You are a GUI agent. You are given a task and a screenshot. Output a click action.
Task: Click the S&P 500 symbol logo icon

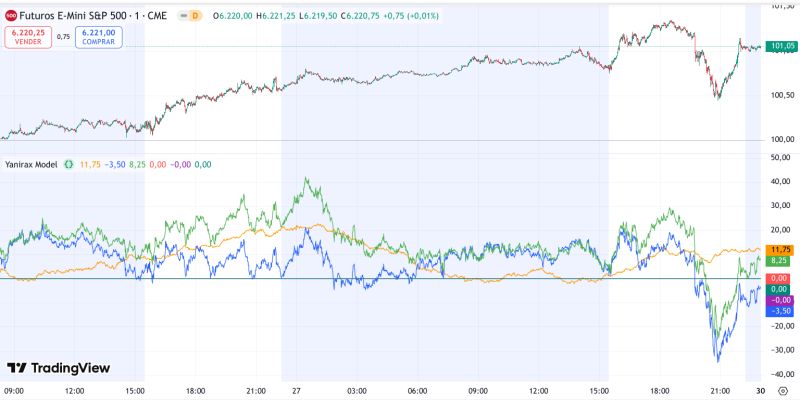(x=11, y=15)
